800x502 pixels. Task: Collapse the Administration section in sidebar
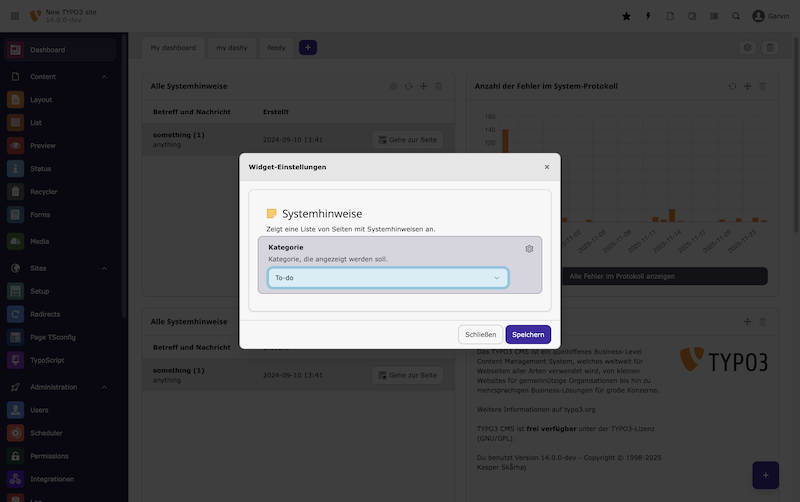point(104,387)
